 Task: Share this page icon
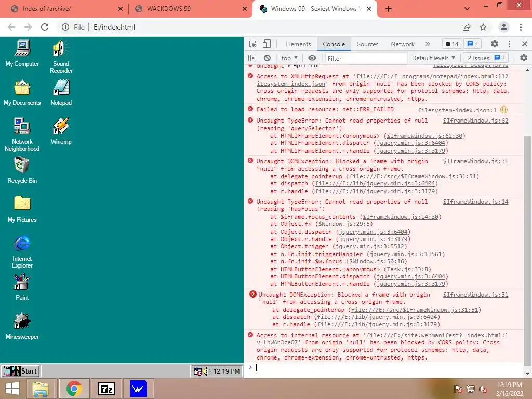[467, 27]
